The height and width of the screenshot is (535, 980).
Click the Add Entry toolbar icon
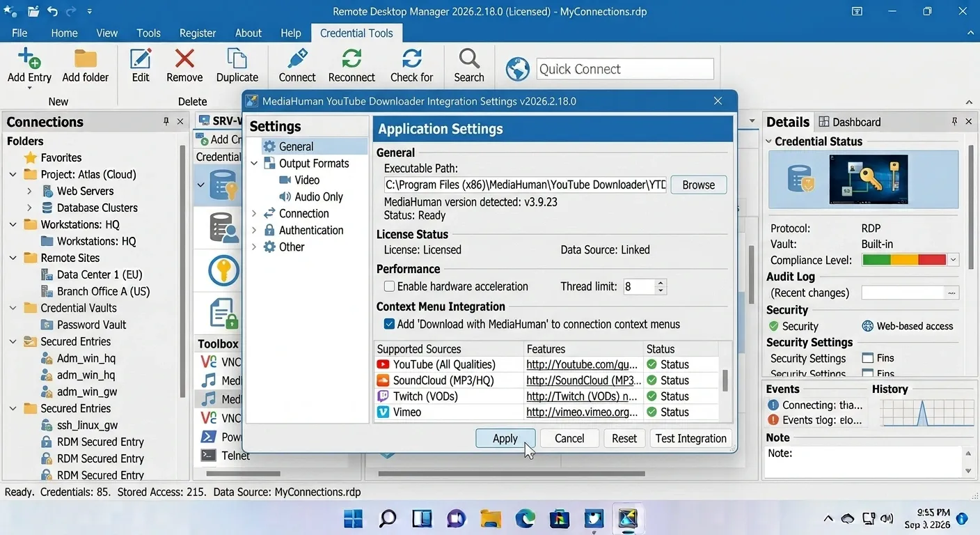pyautogui.click(x=29, y=59)
